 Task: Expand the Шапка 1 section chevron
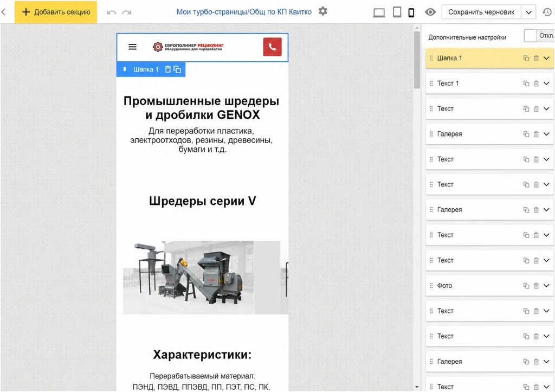(546, 59)
